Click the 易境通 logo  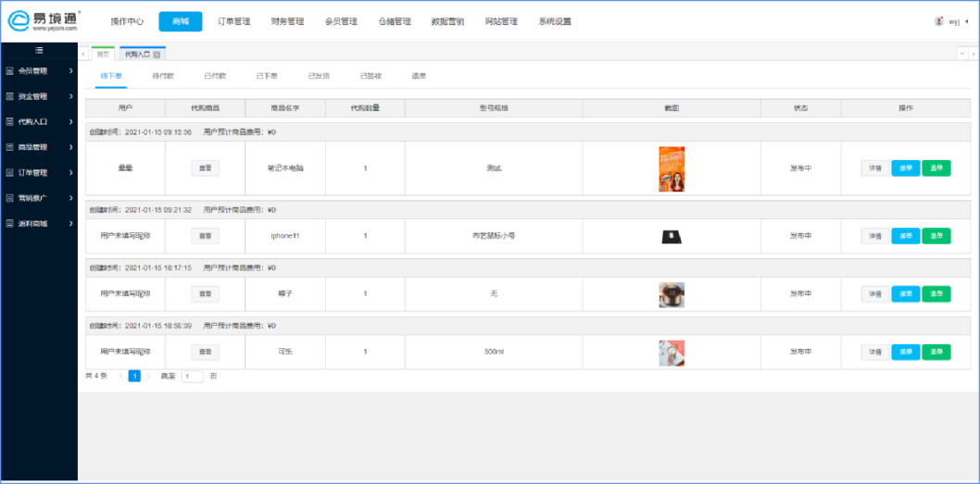tap(44, 20)
